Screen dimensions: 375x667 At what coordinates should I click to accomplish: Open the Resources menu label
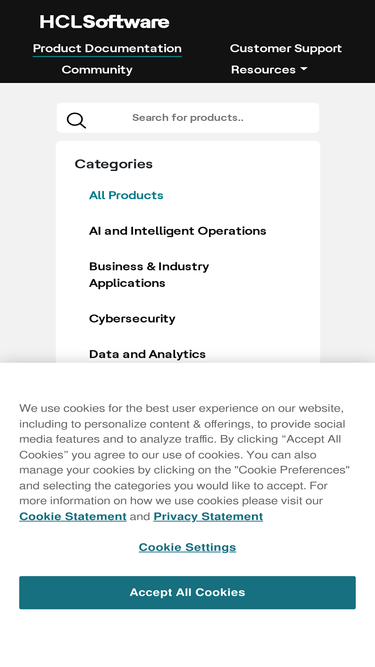263,70
